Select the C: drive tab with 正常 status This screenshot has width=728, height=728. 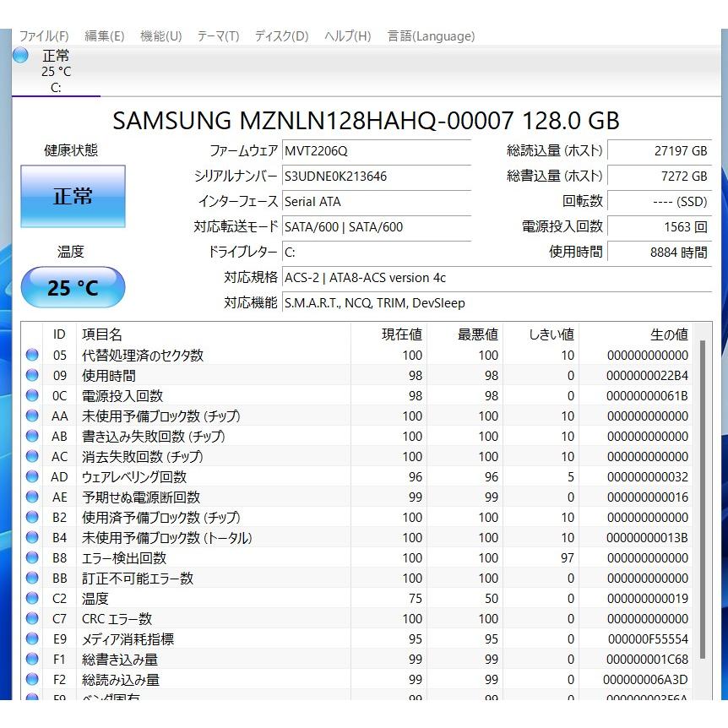56,71
